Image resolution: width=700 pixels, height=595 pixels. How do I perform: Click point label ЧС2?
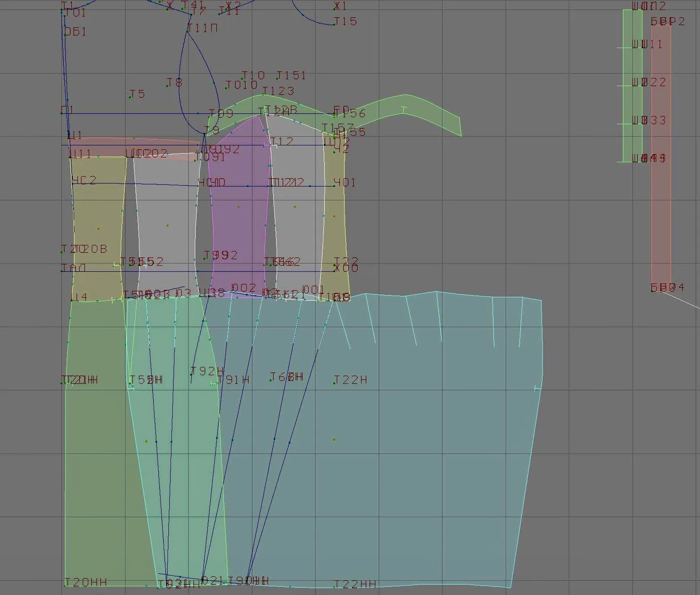(x=84, y=180)
